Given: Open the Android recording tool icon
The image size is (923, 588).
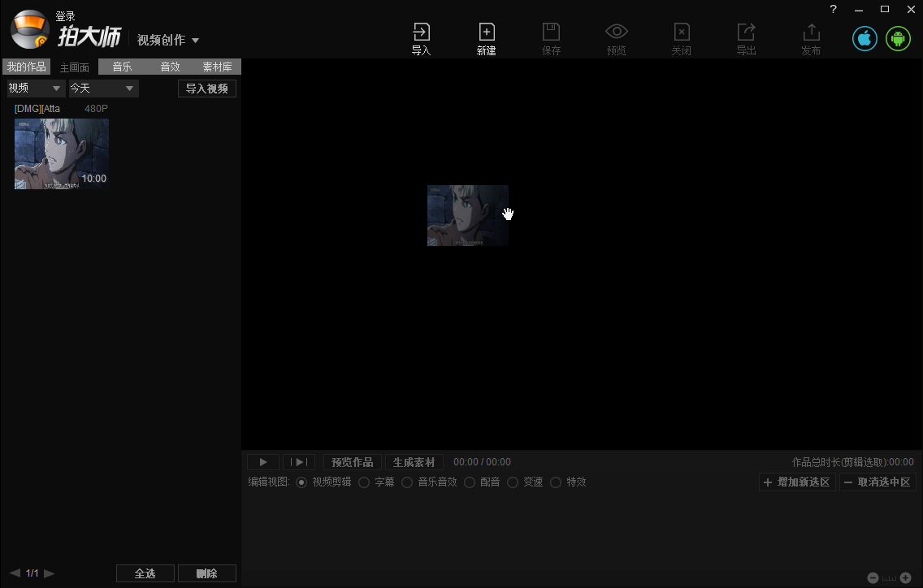Looking at the screenshot, I should pos(898,38).
